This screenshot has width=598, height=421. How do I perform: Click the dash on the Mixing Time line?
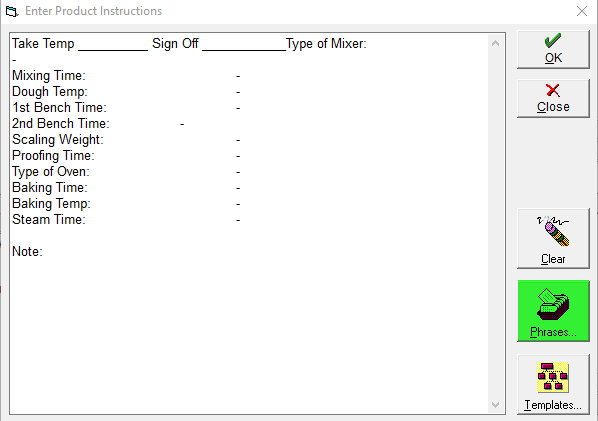238,76
